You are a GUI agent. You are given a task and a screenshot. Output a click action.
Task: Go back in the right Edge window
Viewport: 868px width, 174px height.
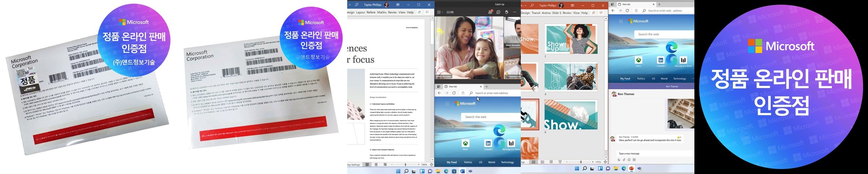pos(613,11)
